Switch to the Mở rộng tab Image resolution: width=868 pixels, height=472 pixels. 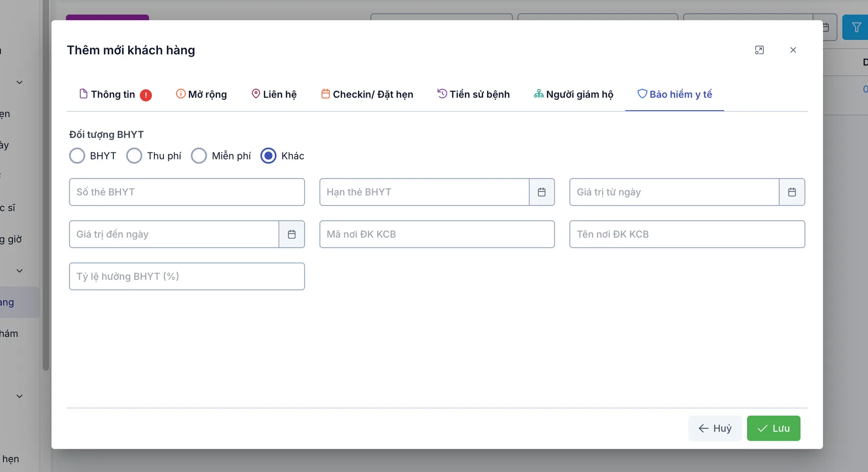pos(201,94)
